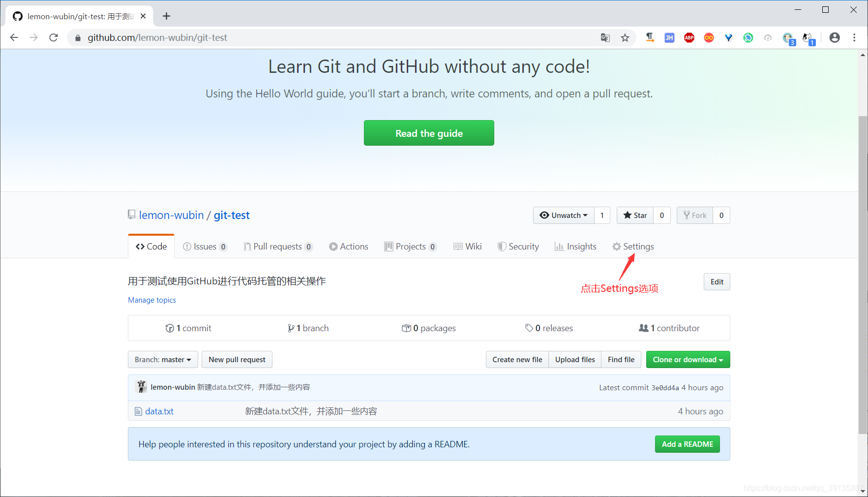This screenshot has width=868, height=497.
Task: Click the red infinity extension icon
Action: point(709,38)
